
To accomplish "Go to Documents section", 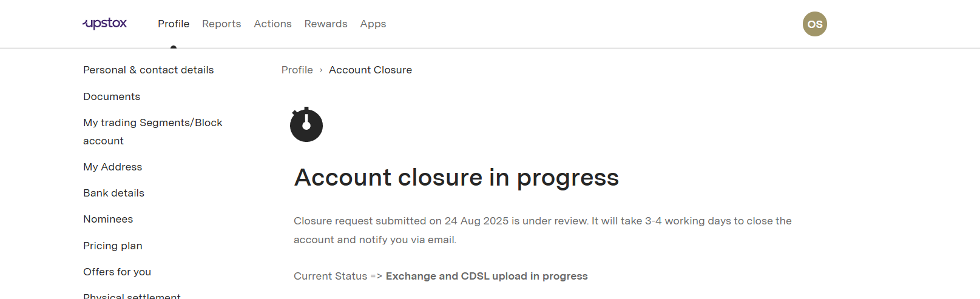I will click(112, 96).
